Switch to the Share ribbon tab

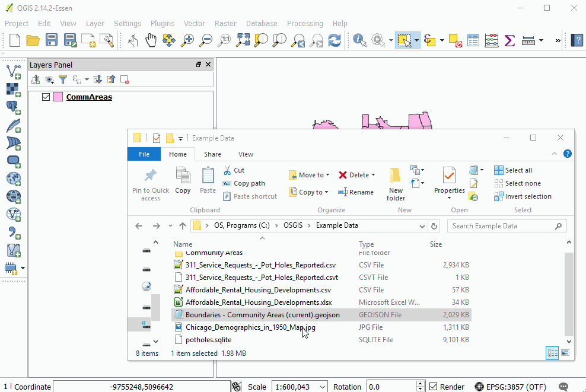[x=213, y=154]
